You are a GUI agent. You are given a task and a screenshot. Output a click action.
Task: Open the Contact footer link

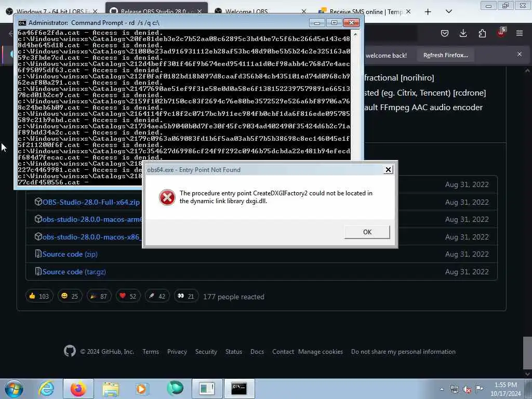point(283,352)
